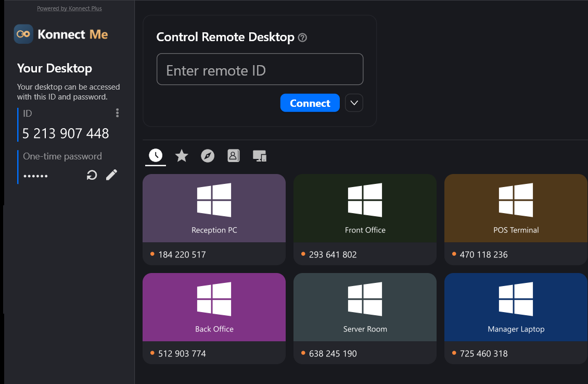Click the status dot beside 293 641 802
Viewport: 588px width, 384px height.
(303, 254)
